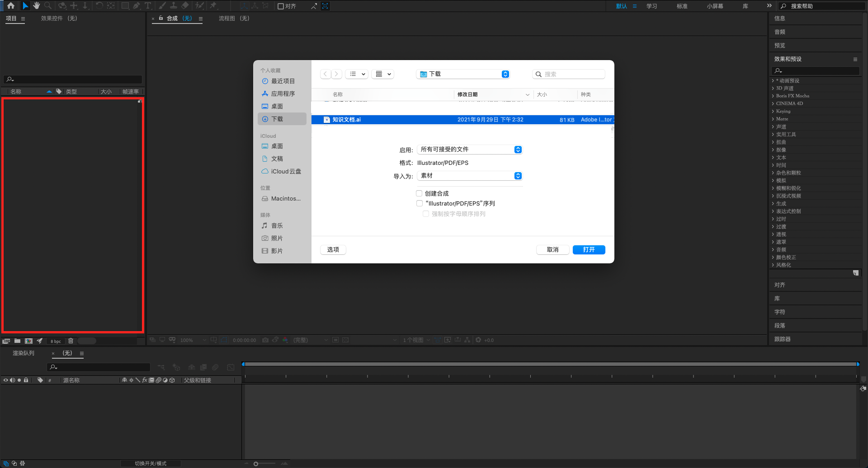Screen dimensions: 868x468
Task: Click the forward arrow in file dialog
Action: tap(336, 74)
